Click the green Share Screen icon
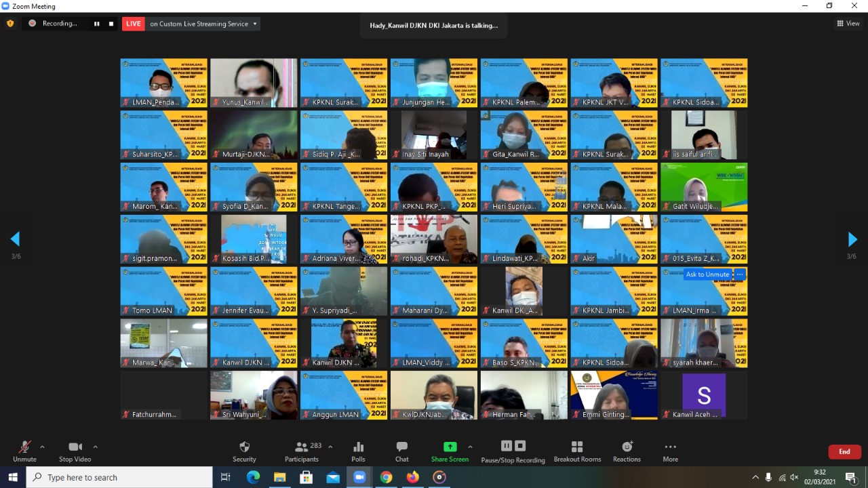The image size is (868, 488). coord(450,447)
